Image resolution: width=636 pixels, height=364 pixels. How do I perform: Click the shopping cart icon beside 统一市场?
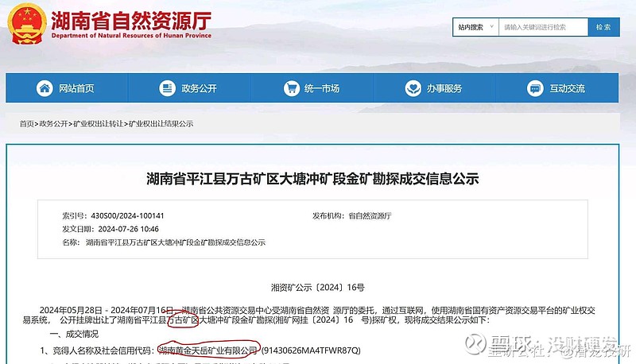[291, 88]
